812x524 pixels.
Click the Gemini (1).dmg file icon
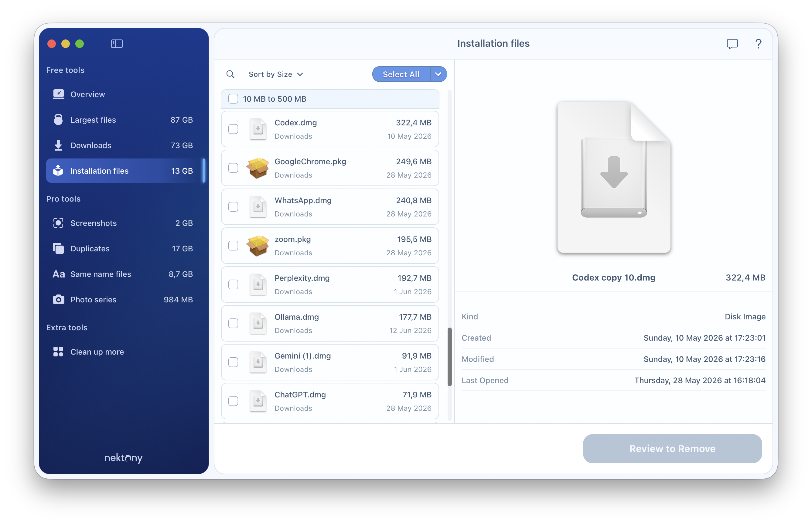[x=258, y=362]
